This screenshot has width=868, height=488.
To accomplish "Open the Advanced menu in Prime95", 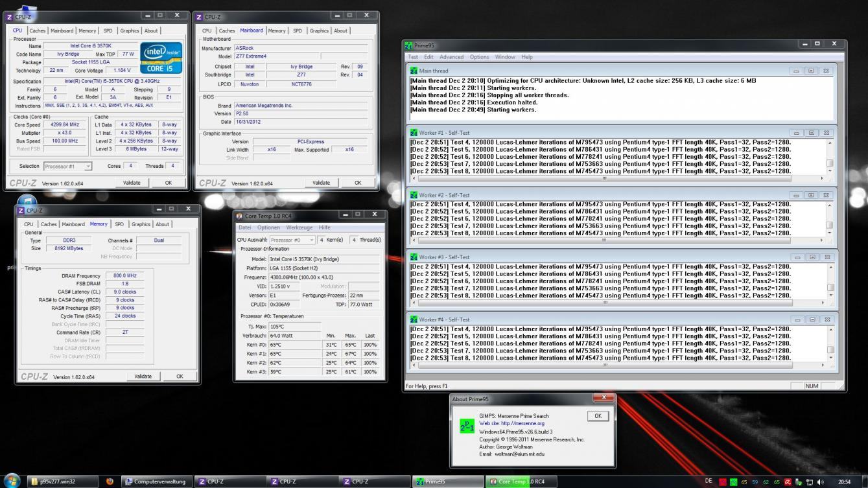I will (x=451, y=57).
